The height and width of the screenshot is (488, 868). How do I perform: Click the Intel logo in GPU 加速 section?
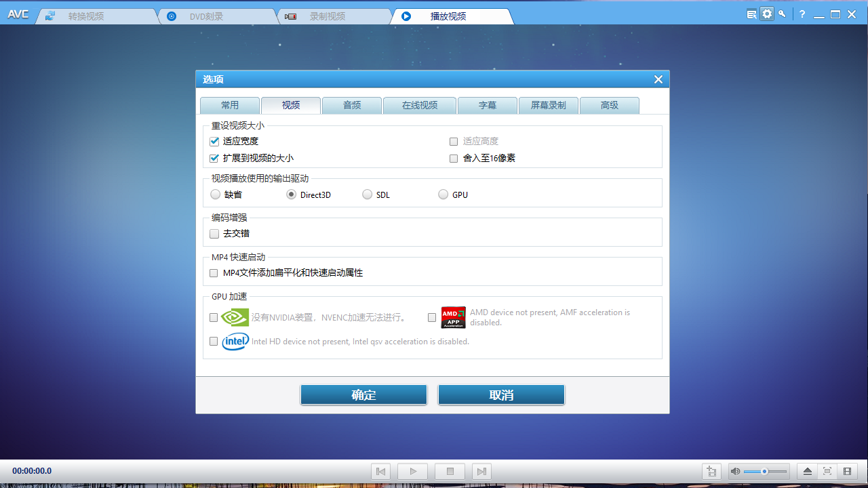pos(235,341)
